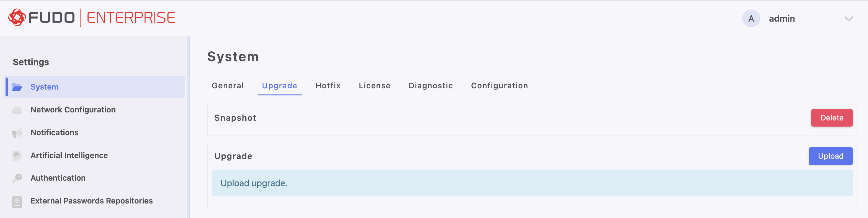The height and width of the screenshot is (218, 868).
Task: Open Network Configuration settings
Action: tap(73, 110)
